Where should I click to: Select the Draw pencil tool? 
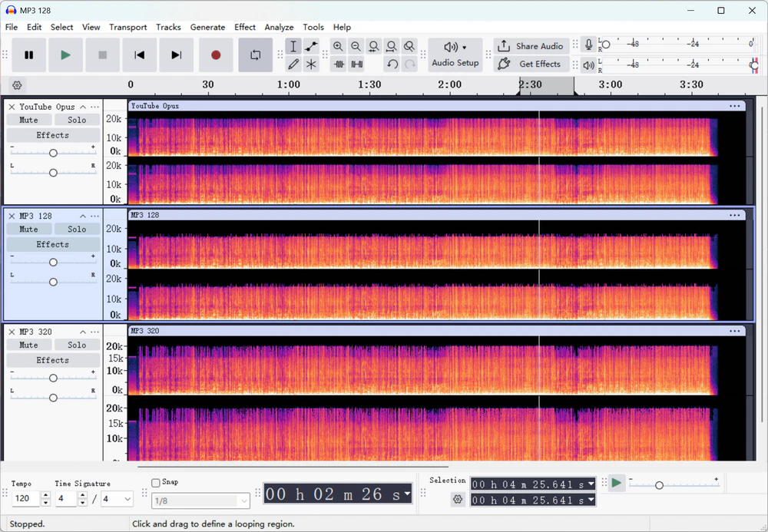click(x=293, y=64)
